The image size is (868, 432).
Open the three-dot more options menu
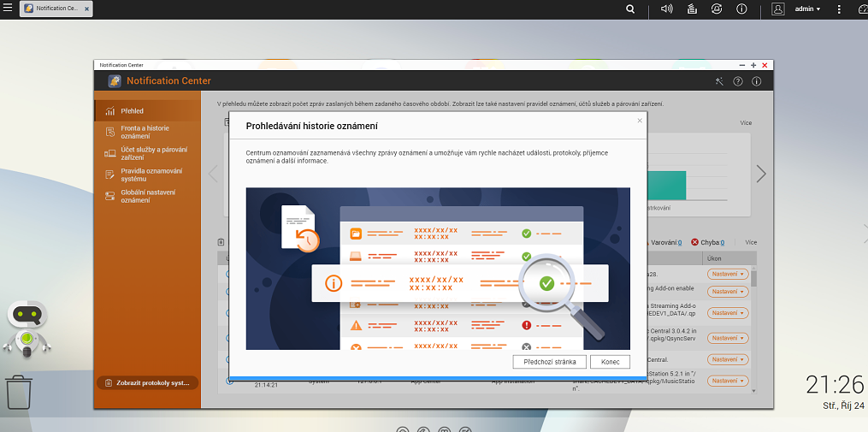click(839, 9)
